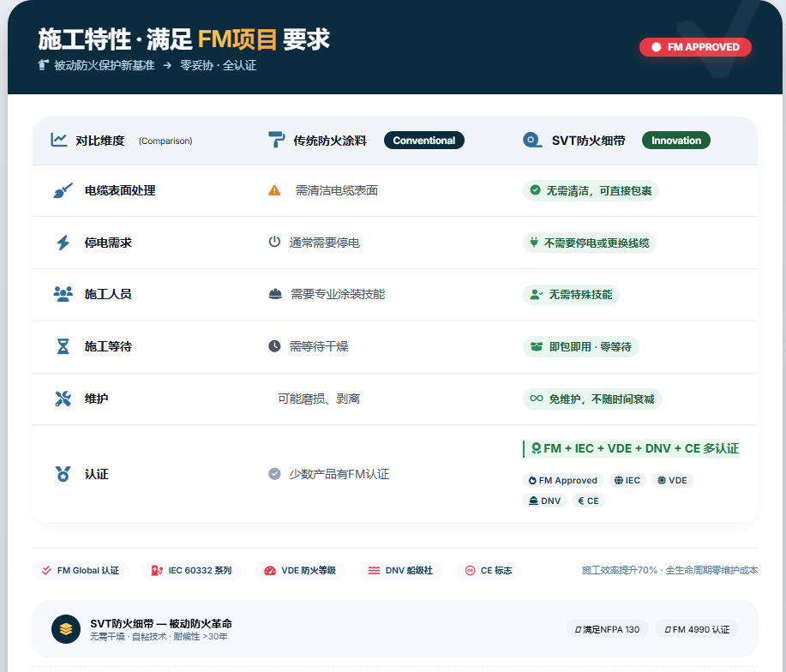Click the broom icon for 电缆表面处理
The width and height of the screenshot is (786, 672).
click(x=63, y=190)
